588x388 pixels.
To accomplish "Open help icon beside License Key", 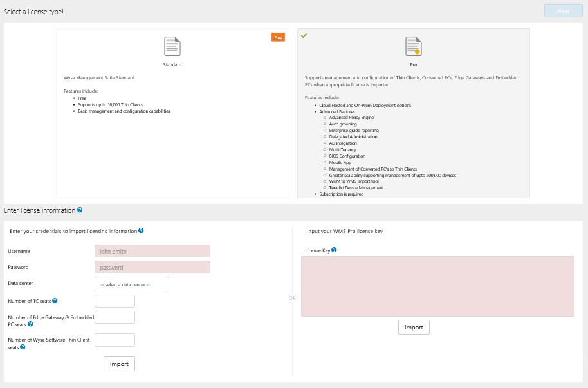I will 334,250.
